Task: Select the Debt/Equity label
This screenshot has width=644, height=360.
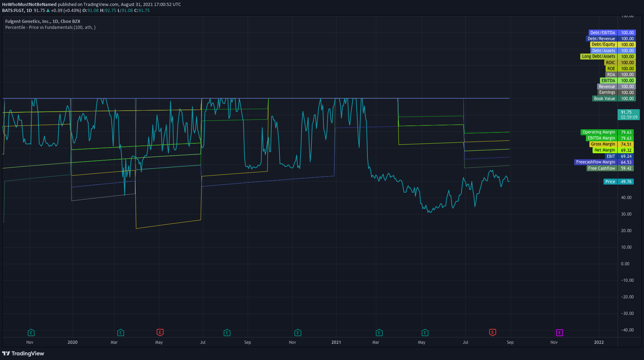Action: coord(603,44)
